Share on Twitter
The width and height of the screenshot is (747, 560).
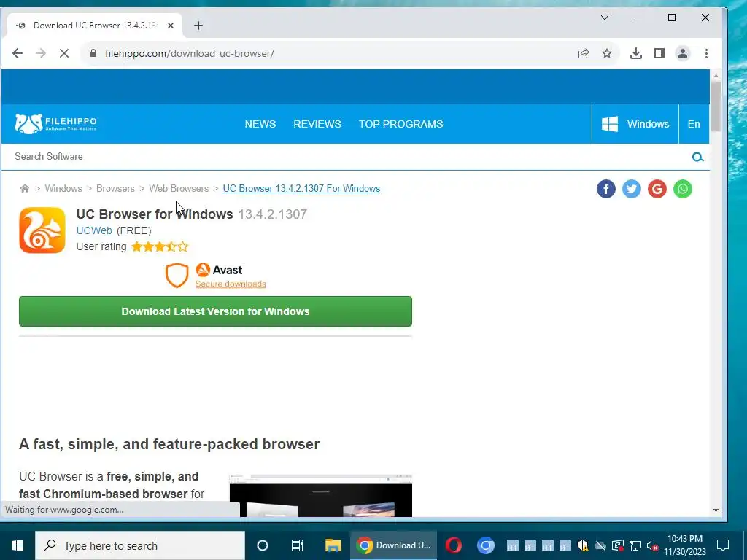[x=632, y=189]
